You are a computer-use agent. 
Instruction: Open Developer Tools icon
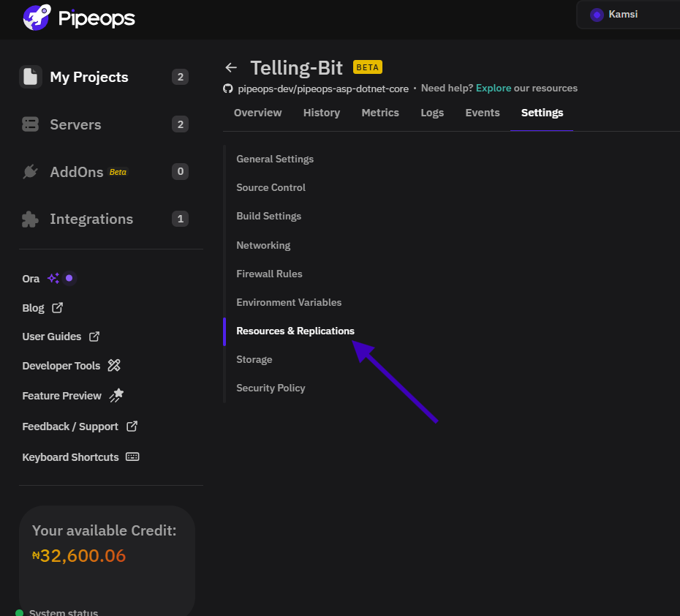[x=114, y=366]
